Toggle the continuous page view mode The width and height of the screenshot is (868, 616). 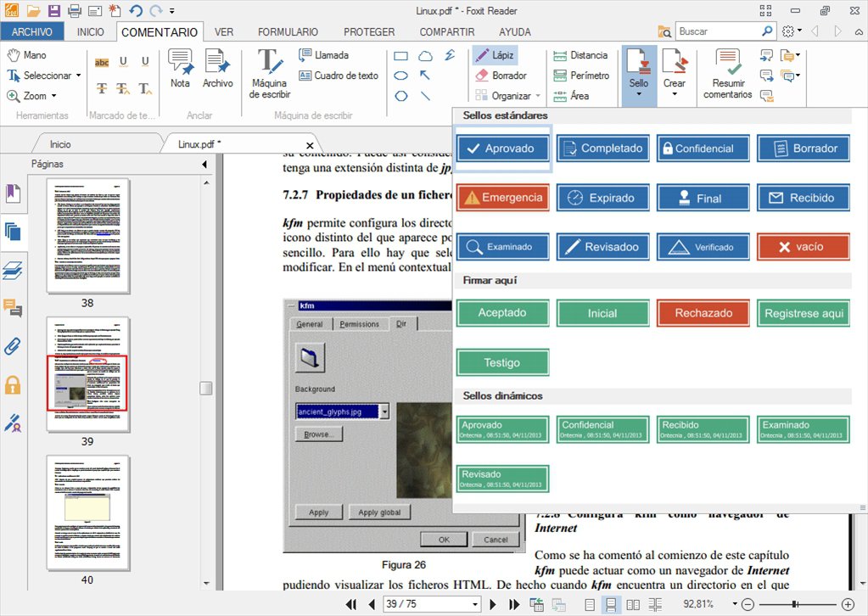point(611,604)
